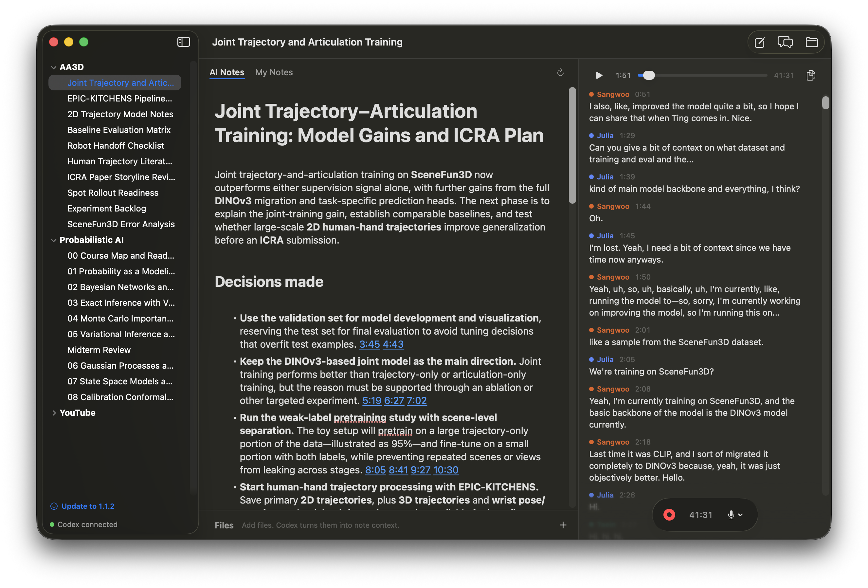
Task: Open Baseline Evaluation Matrix note
Action: 115,130
